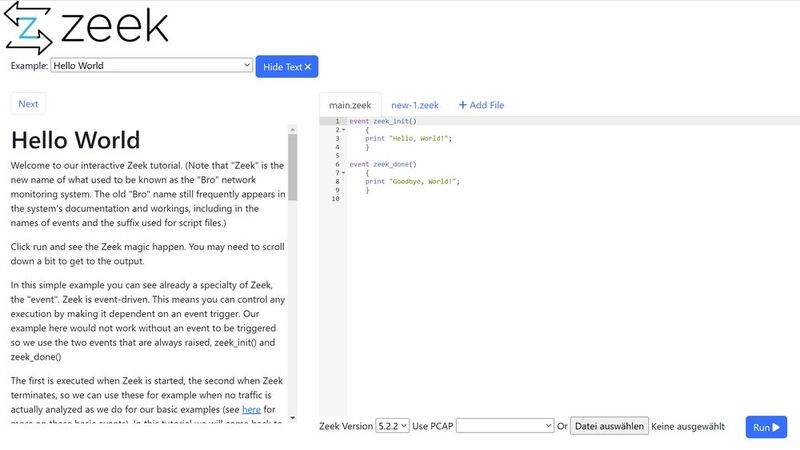Expand the Use PCAP dropdown
Viewport: 800px width, 450px height.
coord(504,426)
